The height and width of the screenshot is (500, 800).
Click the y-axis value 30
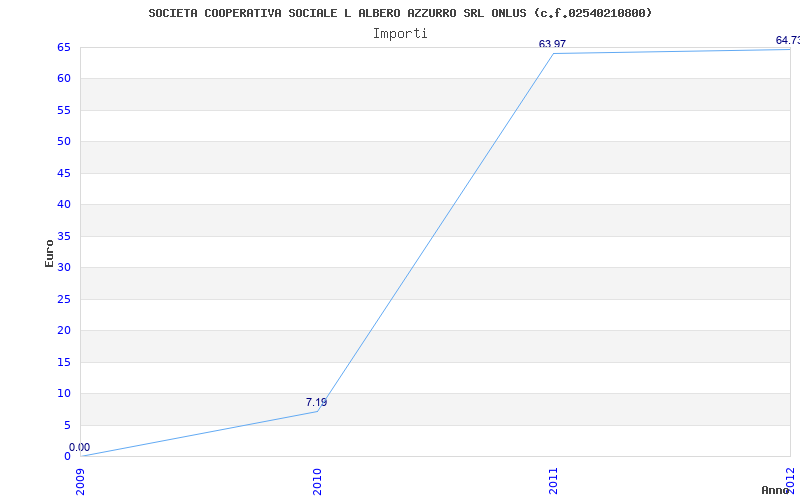(x=64, y=267)
